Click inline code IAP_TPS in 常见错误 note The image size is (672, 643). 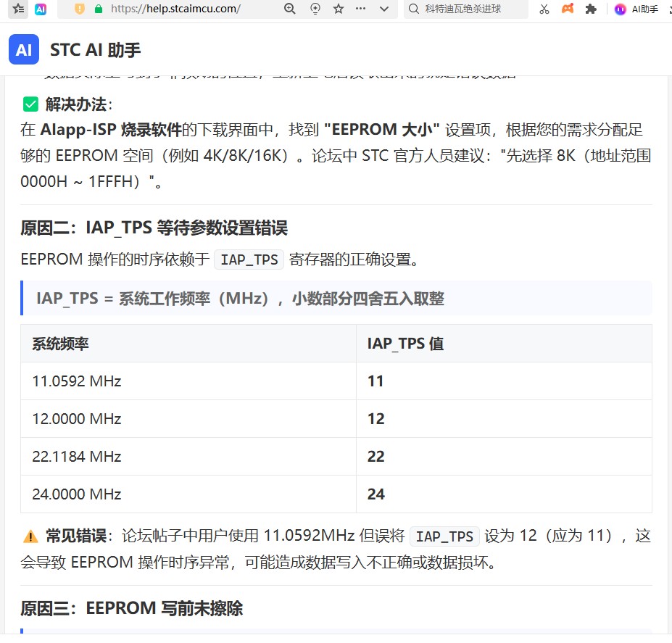coord(444,536)
